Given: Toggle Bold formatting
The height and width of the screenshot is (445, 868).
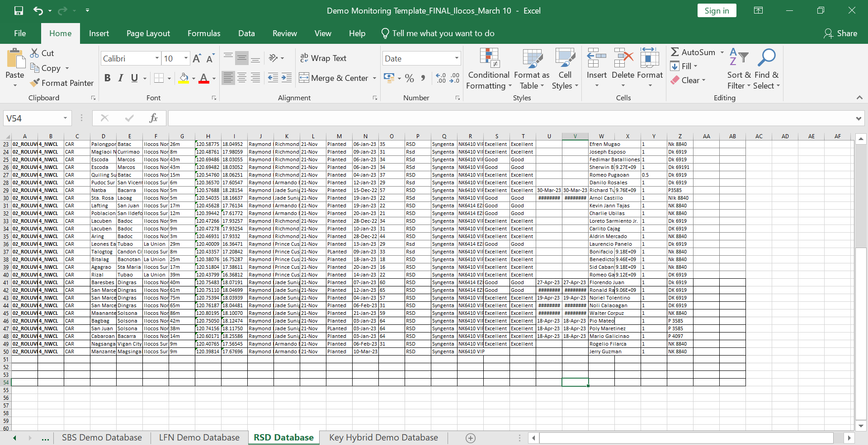Looking at the screenshot, I should [107, 78].
